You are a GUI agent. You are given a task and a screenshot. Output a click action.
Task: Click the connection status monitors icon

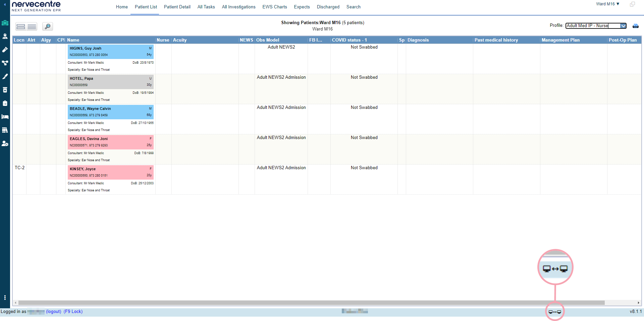click(554, 312)
